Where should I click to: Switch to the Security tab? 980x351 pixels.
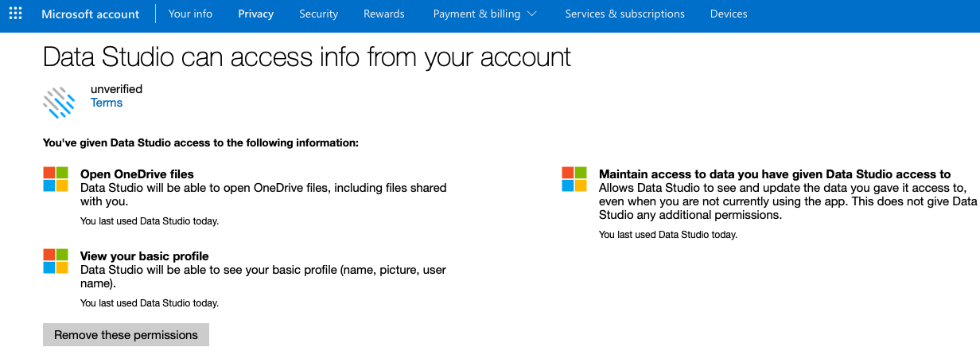coord(318,14)
